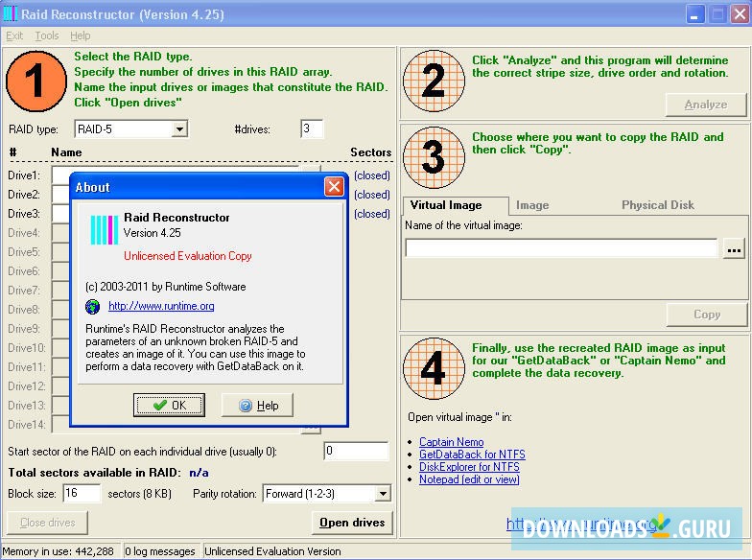The image size is (752, 560).
Task: Switch to the Physical Disk tab
Action: 658,205
